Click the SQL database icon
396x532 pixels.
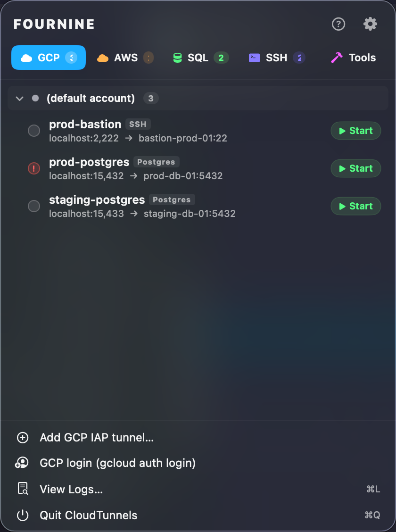coord(177,57)
